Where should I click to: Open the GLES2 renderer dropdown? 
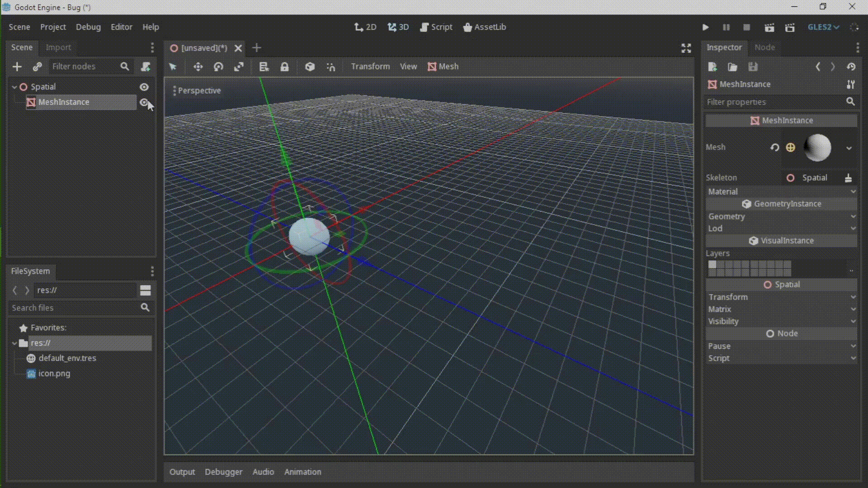[823, 27]
